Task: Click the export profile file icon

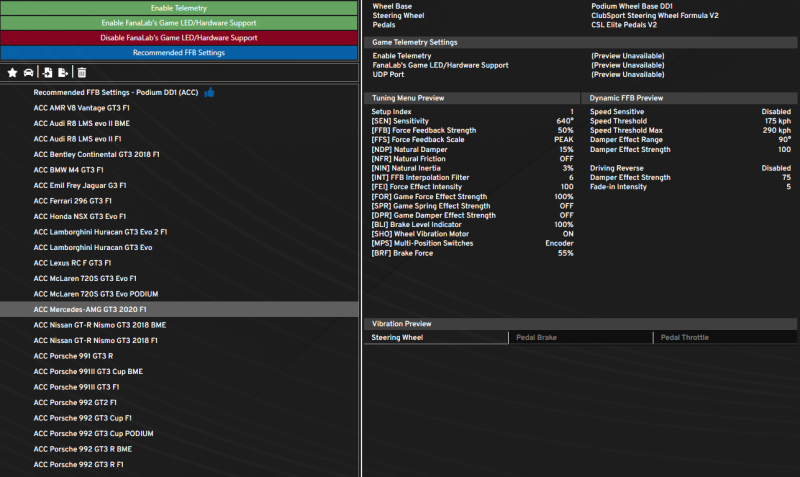Action: coord(63,72)
